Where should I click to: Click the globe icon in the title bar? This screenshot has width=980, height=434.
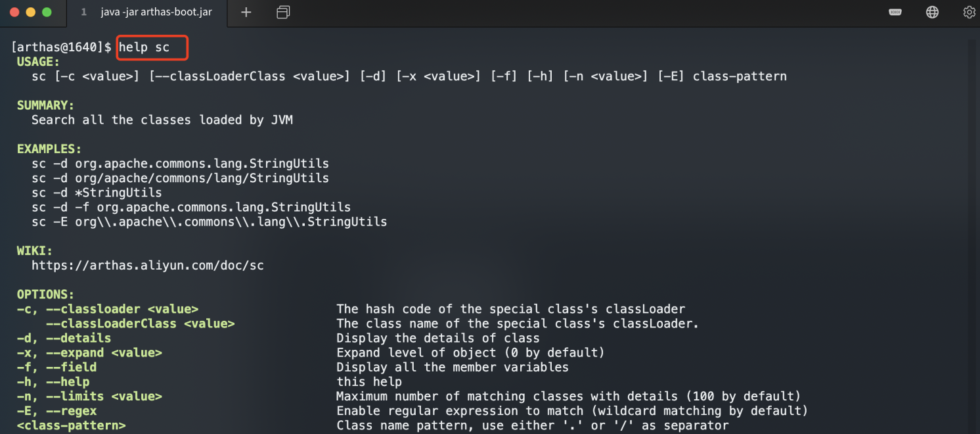932,12
